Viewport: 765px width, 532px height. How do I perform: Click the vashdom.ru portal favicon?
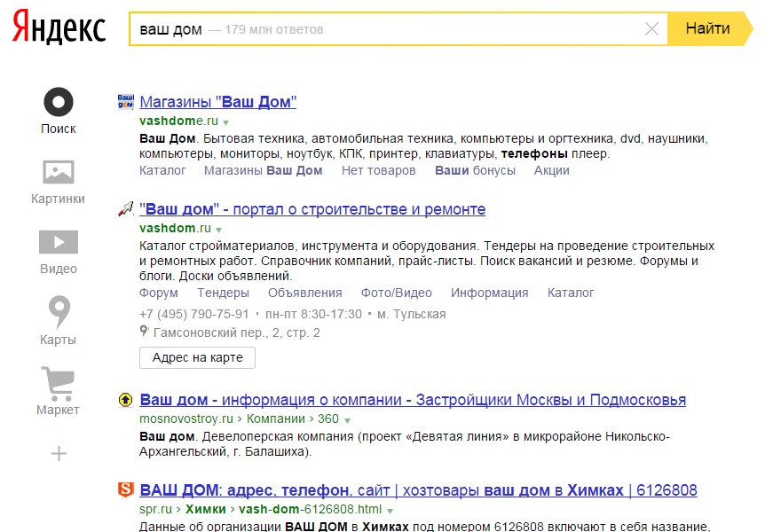pos(126,209)
